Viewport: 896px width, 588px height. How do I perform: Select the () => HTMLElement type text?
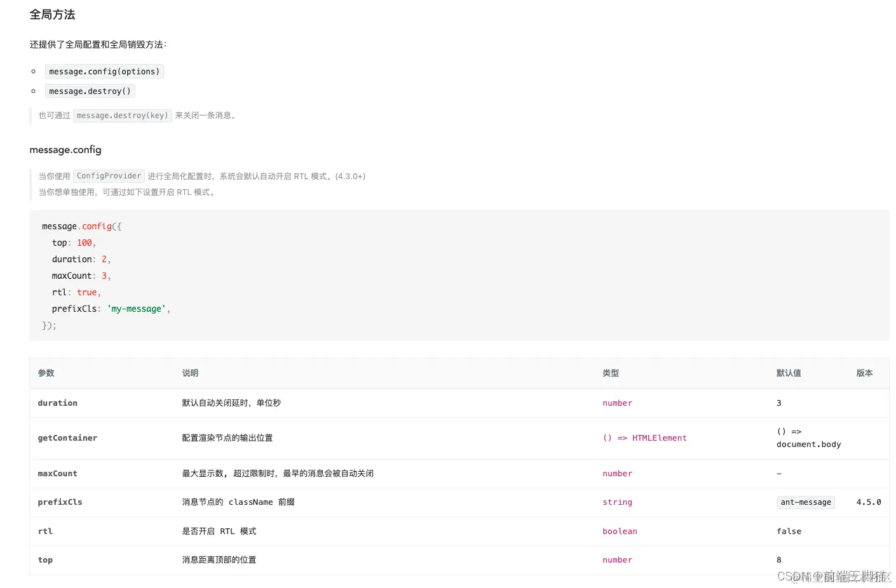click(x=644, y=438)
